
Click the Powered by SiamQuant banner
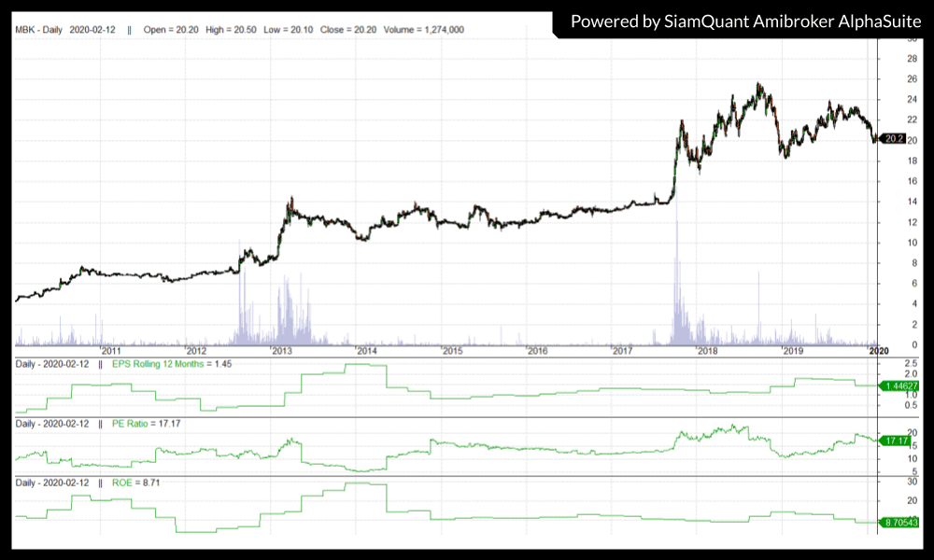point(743,21)
